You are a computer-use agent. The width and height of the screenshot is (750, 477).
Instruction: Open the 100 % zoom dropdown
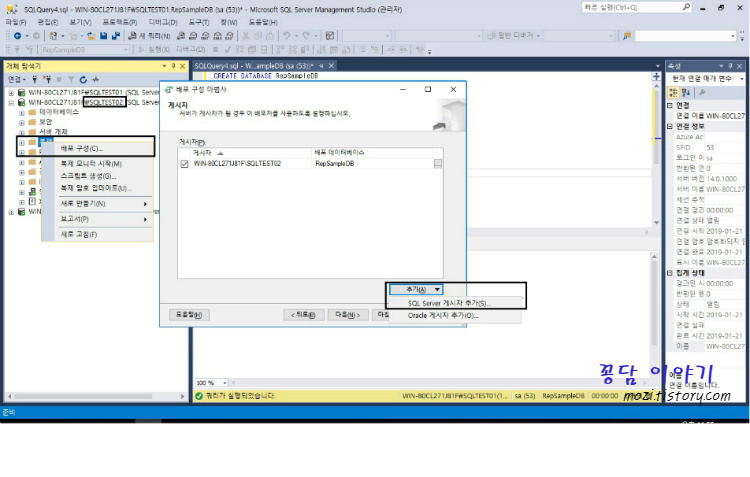point(225,383)
